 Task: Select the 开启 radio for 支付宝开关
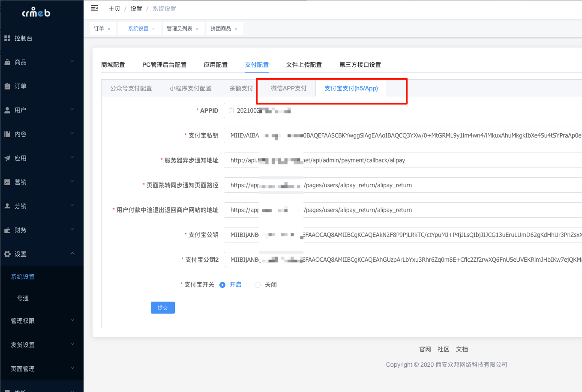(x=222, y=285)
